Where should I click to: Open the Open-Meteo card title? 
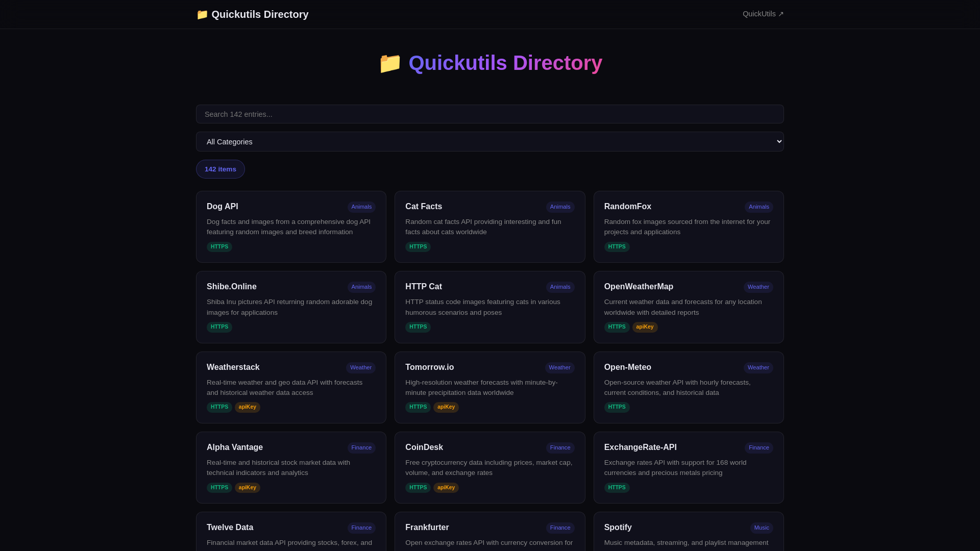(628, 367)
